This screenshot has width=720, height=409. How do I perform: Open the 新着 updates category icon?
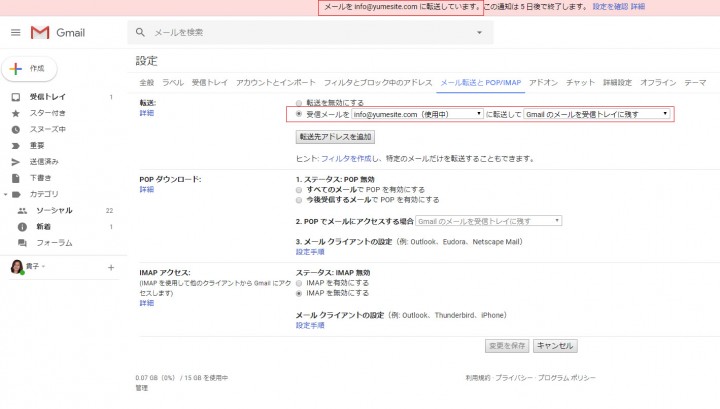22,227
